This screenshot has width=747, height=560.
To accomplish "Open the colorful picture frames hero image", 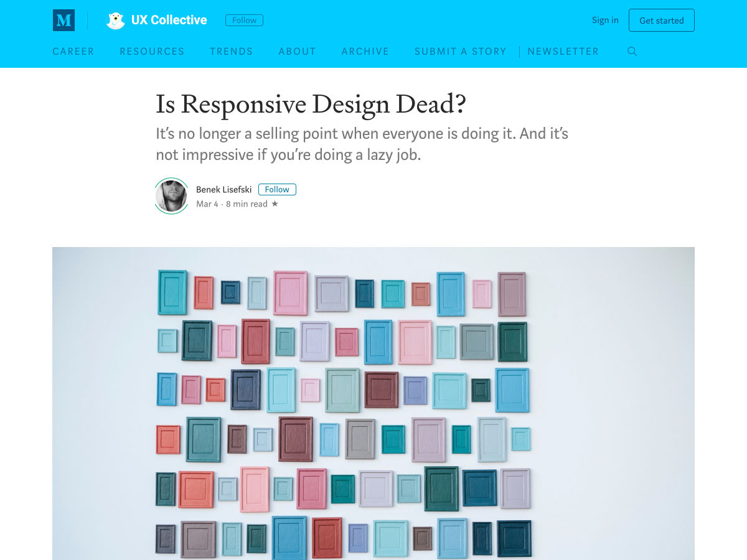I will (x=374, y=403).
